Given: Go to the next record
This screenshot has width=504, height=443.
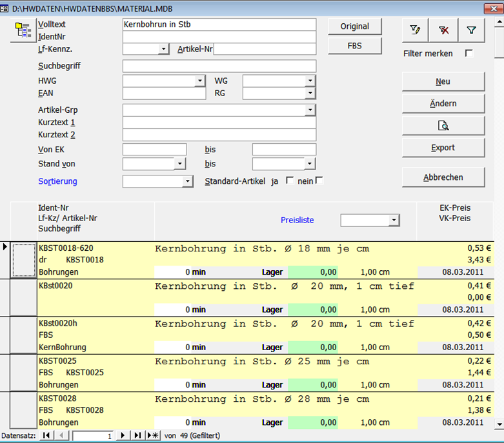Looking at the screenshot, I should tap(123, 436).
